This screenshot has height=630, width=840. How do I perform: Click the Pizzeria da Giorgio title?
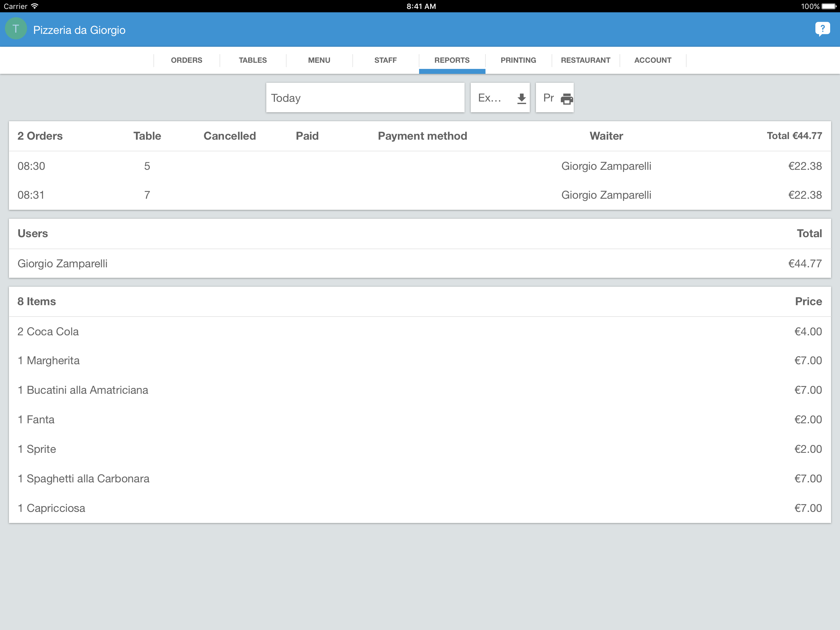pos(79,30)
